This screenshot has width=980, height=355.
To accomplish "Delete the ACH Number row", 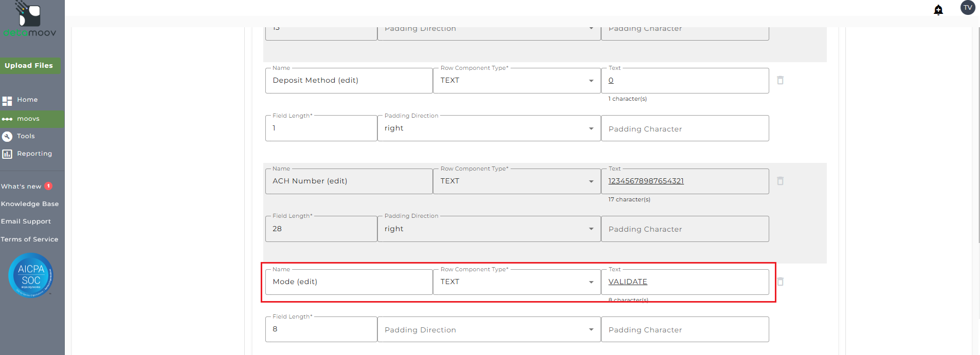I will coord(780,181).
